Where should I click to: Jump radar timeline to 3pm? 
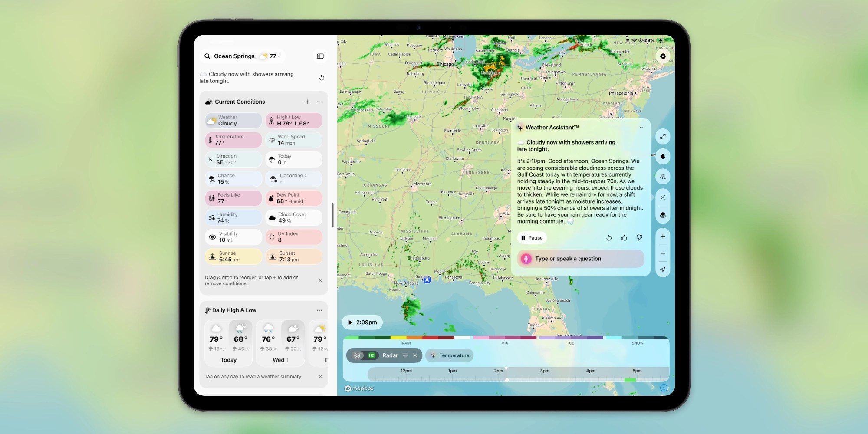click(x=545, y=371)
